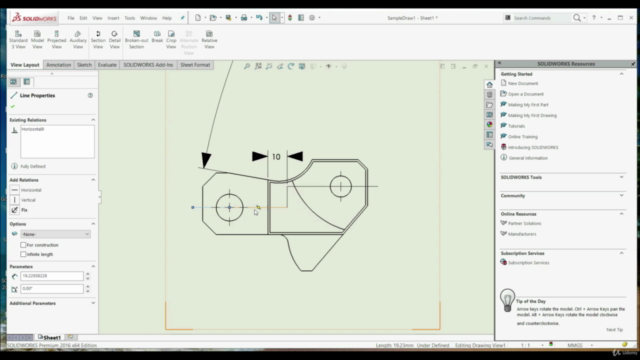Add a Detail View
The height and width of the screenshot is (360, 640).
point(115,40)
